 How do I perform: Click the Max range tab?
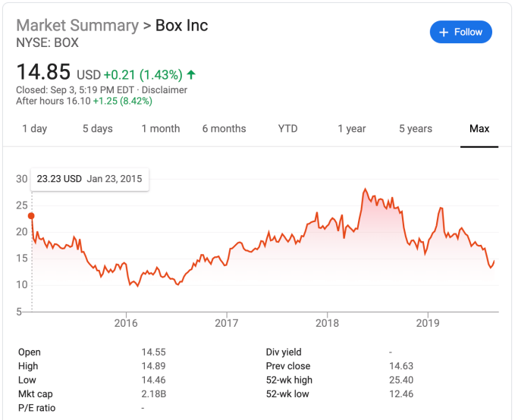(479, 129)
